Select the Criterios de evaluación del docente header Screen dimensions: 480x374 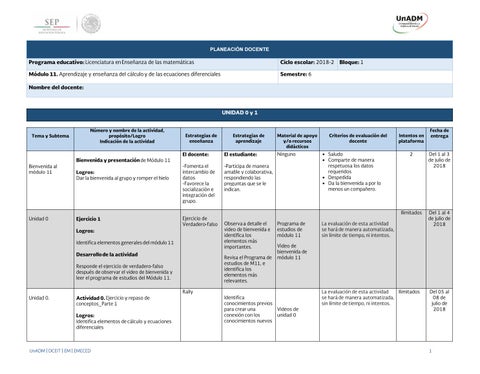point(358,138)
